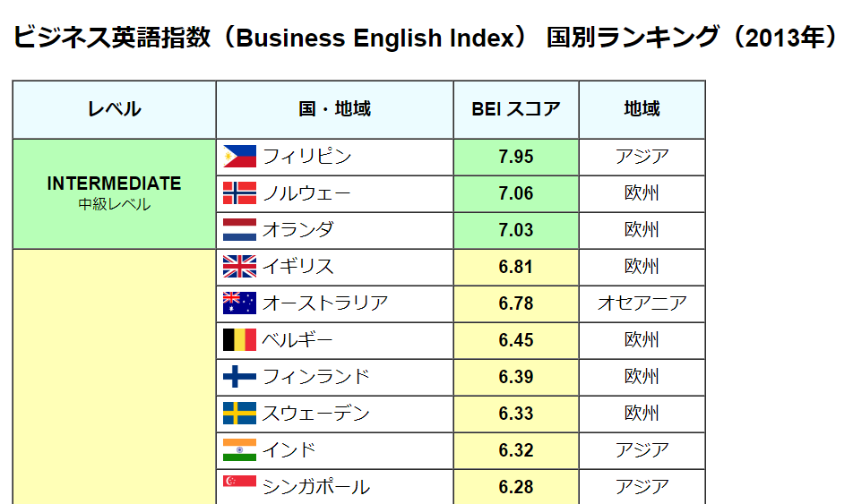This screenshot has height=504, width=853.
Task: Click the 6.81 score for イギリス
Action: click(516, 267)
